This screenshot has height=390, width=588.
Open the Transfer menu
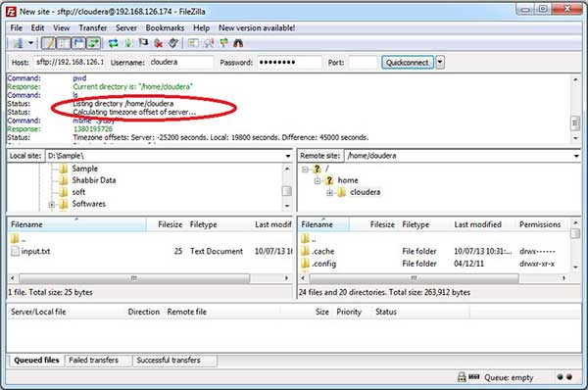pos(93,28)
